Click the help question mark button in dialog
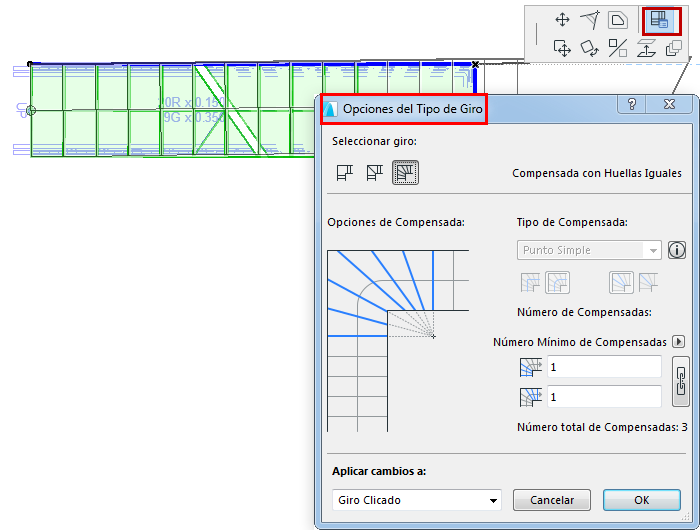This screenshot has height=530, width=700. click(632, 104)
